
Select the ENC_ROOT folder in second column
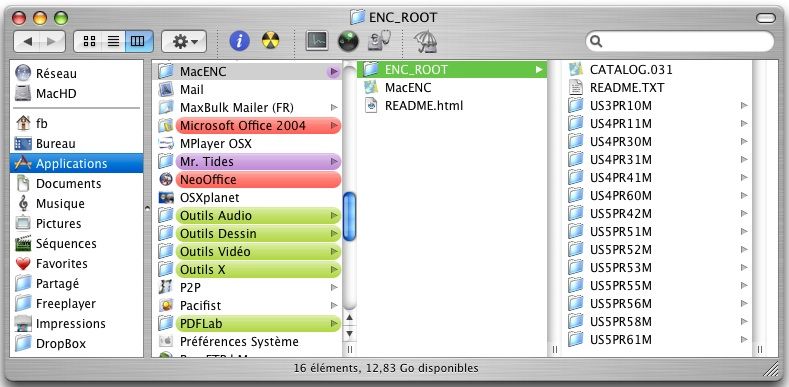[x=452, y=69]
